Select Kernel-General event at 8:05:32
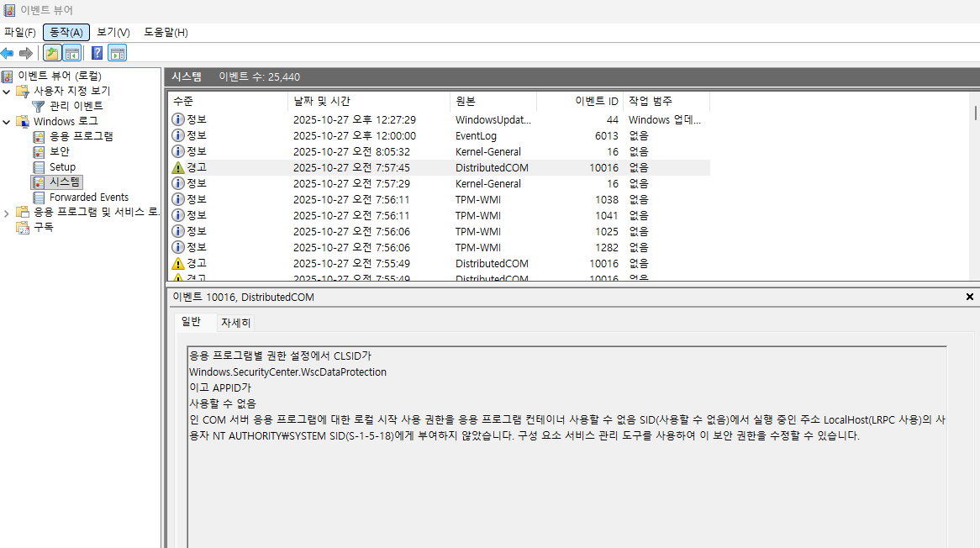The width and height of the screenshot is (980, 548). (x=439, y=152)
